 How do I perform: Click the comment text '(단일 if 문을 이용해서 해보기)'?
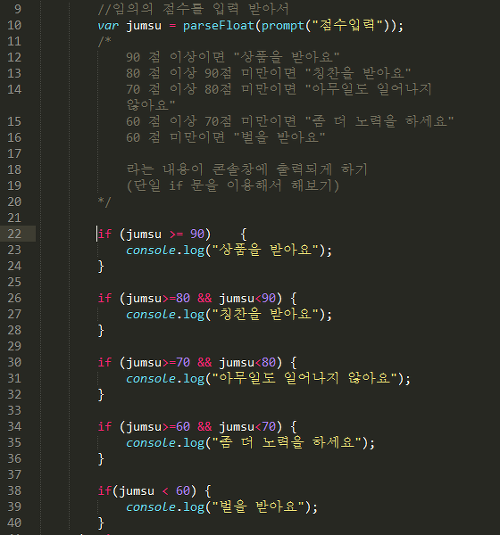point(233,186)
